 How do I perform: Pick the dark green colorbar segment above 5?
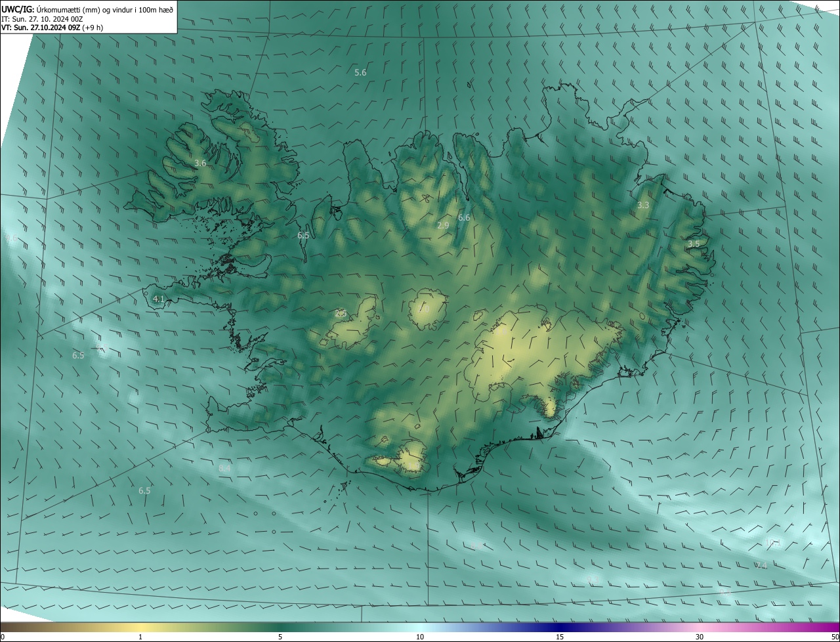coord(280,627)
